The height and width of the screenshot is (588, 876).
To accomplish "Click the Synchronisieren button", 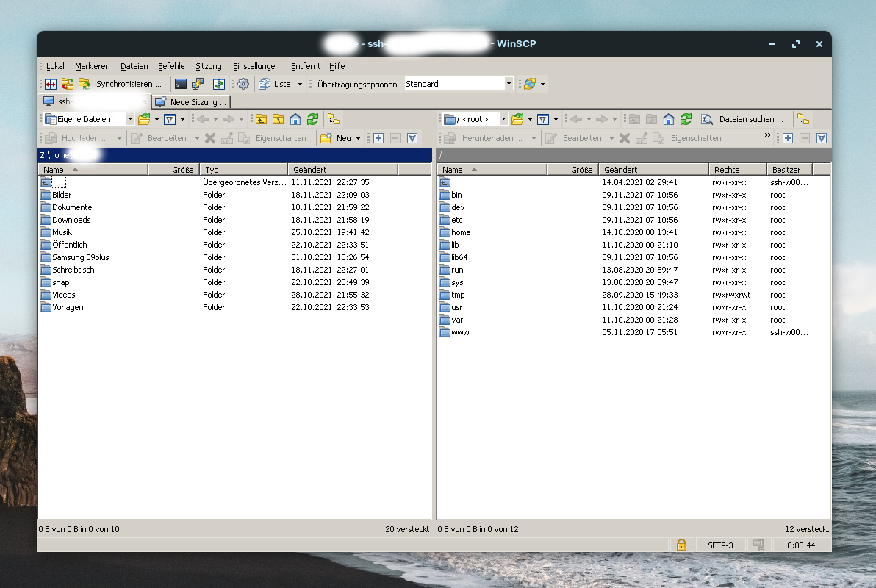I will pyautogui.click(x=121, y=84).
